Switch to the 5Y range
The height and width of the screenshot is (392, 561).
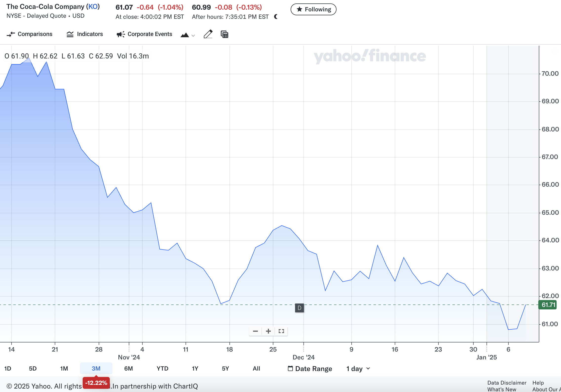pyautogui.click(x=225, y=369)
